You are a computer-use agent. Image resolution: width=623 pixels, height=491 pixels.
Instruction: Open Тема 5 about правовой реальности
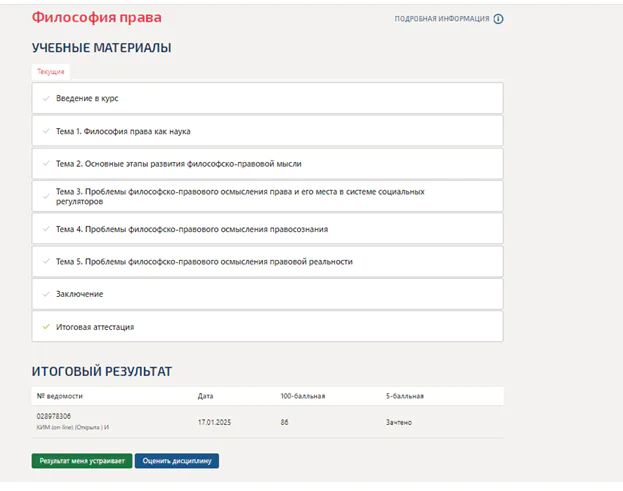[267, 261]
